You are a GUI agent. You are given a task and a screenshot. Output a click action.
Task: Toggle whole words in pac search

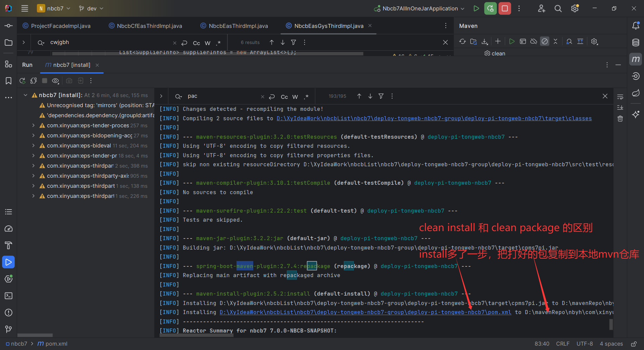[295, 97]
